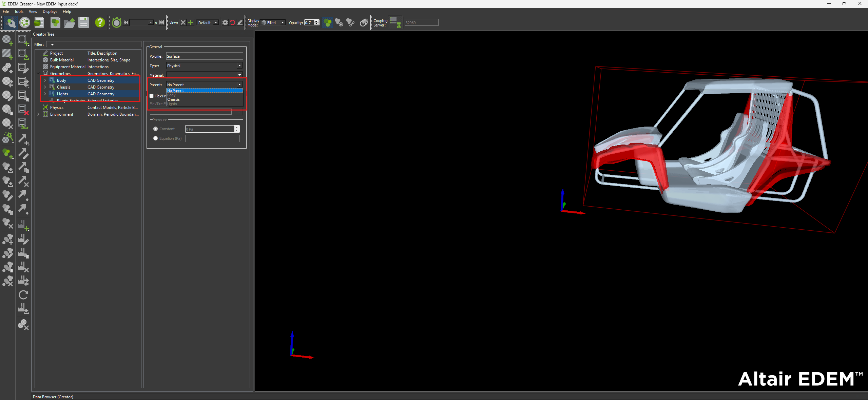Select the Equipment Material tree item
Screen dimensions: 868x400
pos(67,67)
